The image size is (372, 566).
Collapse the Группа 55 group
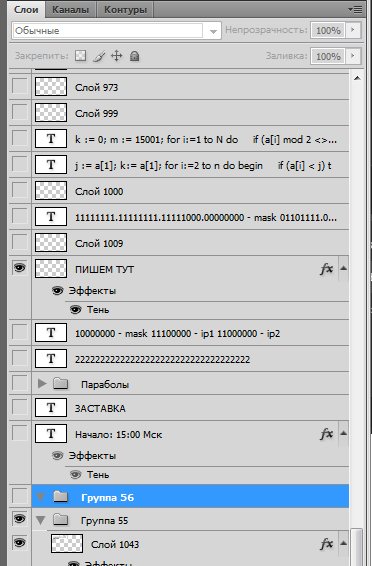(40, 520)
